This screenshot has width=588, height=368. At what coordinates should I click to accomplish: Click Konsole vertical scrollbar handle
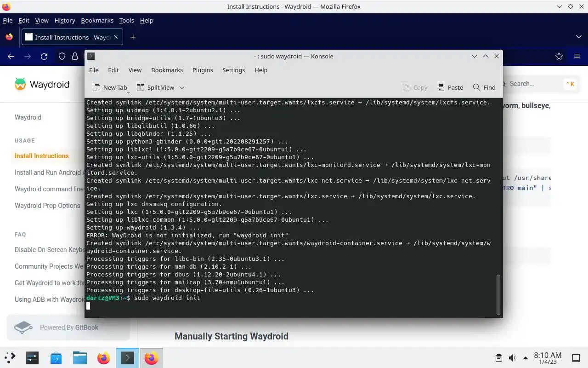(498, 295)
